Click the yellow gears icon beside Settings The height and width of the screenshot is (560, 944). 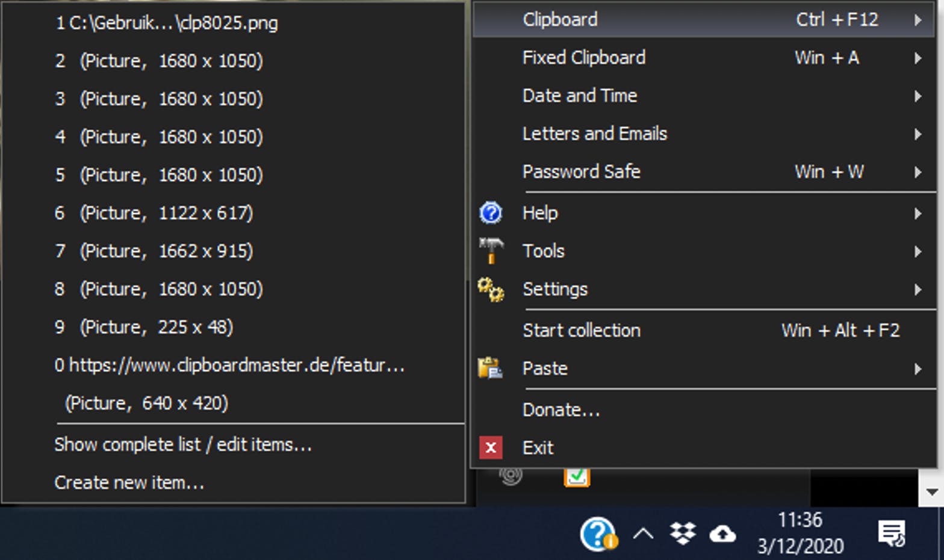(491, 289)
